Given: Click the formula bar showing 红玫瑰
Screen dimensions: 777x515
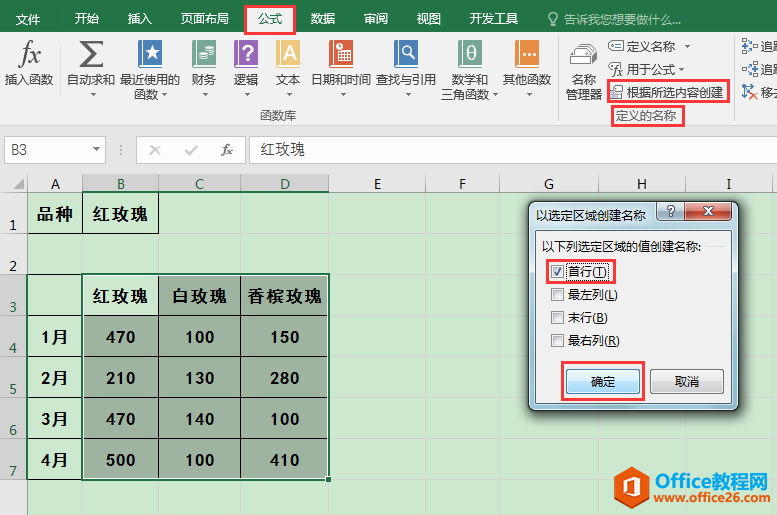Looking at the screenshot, I should pos(513,150).
